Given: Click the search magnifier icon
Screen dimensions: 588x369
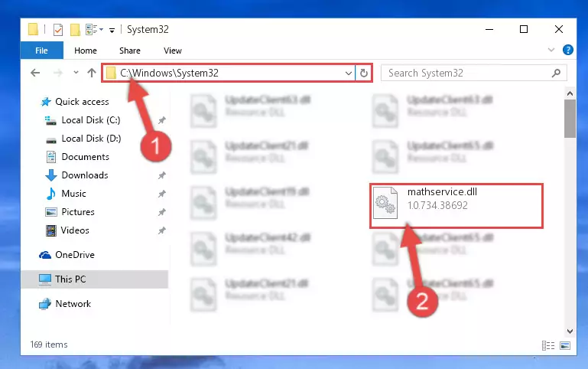Looking at the screenshot, I should click(x=556, y=73).
